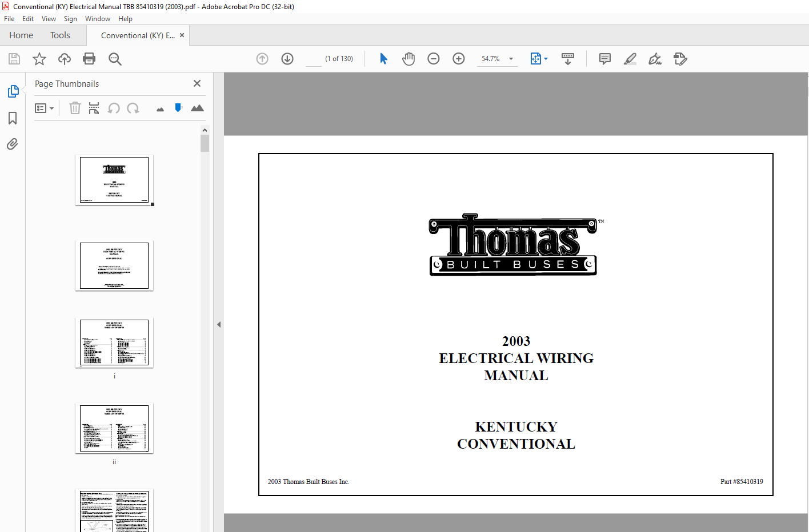
Task: Add file to starred with star icon
Action: (39, 59)
